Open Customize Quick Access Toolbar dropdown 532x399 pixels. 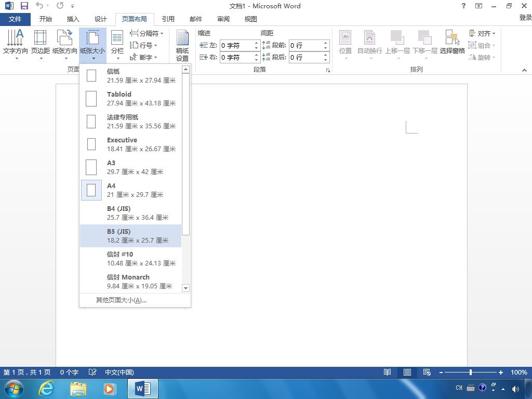tap(73, 6)
